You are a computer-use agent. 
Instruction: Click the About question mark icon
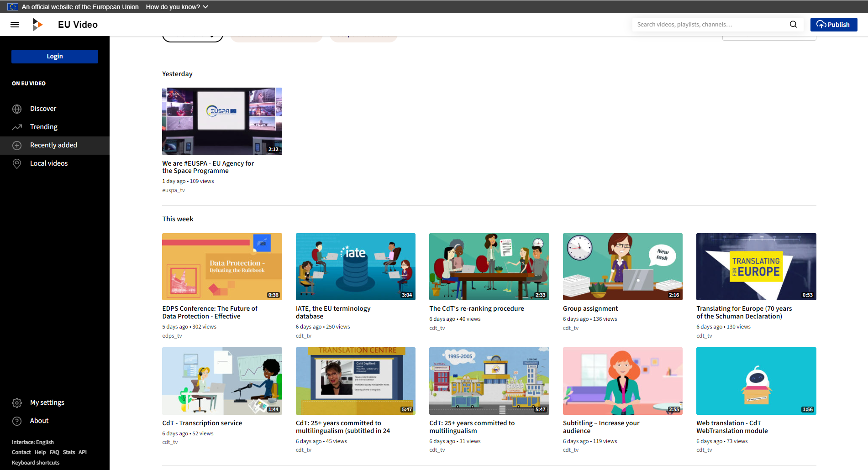pos(17,421)
